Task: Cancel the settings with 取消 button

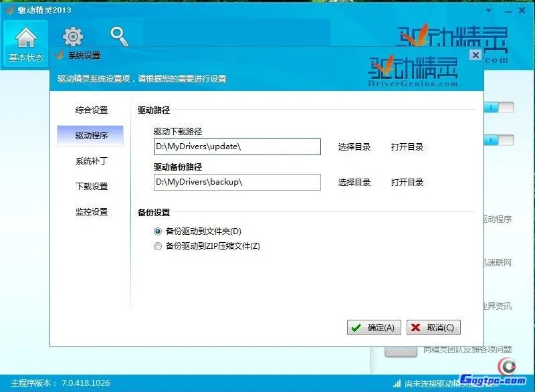Action: pyautogui.click(x=433, y=327)
